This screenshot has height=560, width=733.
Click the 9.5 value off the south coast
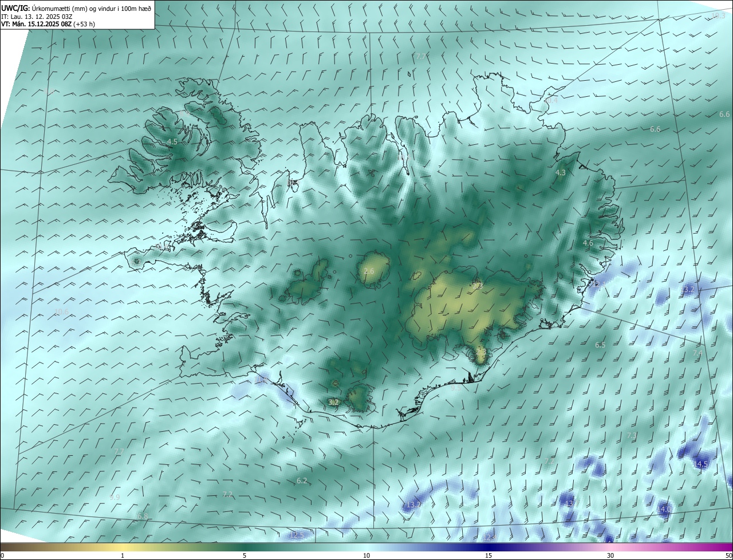[456, 388]
